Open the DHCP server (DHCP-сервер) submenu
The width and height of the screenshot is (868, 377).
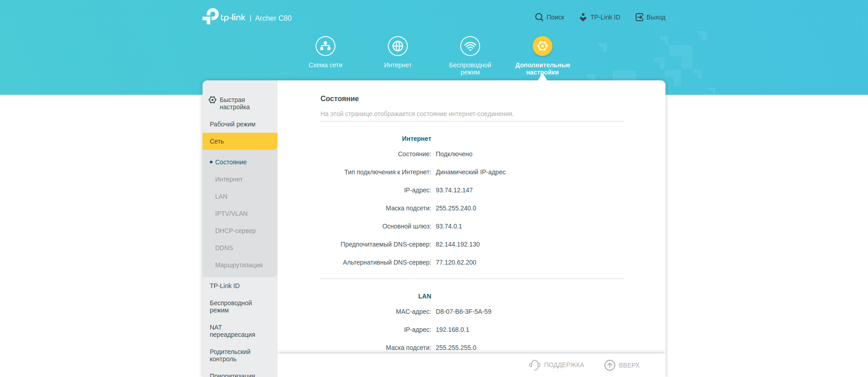click(x=235, y=231)
